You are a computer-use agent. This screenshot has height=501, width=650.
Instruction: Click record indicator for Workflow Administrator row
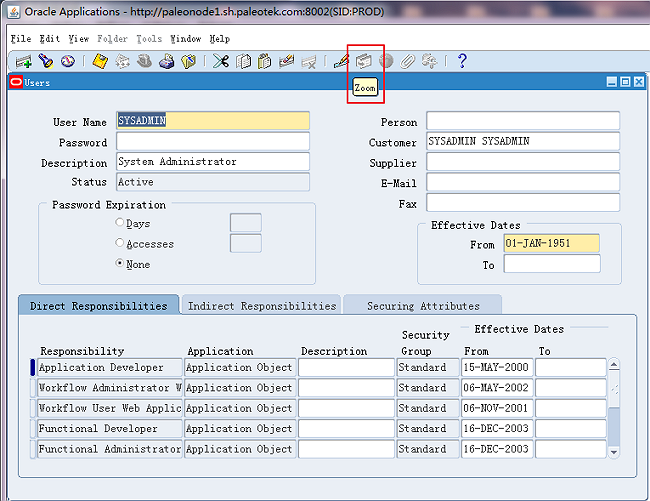point(33,388)
